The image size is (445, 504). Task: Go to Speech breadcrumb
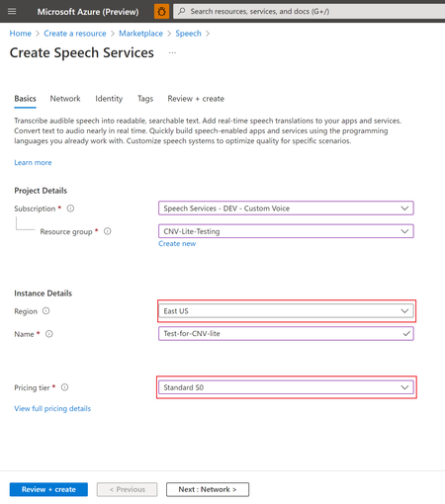pos(188,34)
